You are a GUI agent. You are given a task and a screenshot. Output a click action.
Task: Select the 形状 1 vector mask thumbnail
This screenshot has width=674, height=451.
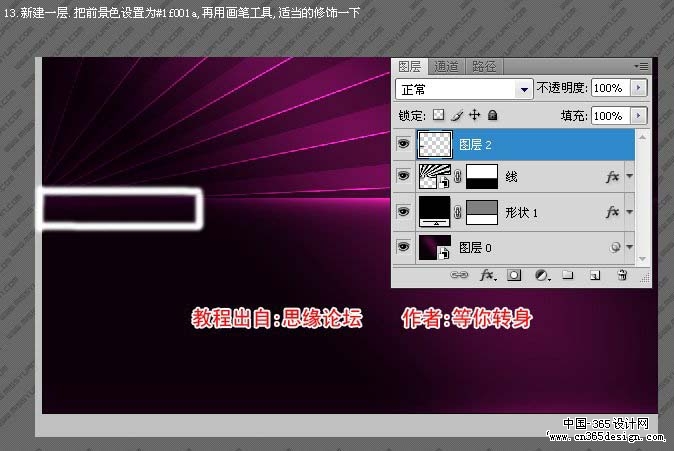[x=482, y=212]
